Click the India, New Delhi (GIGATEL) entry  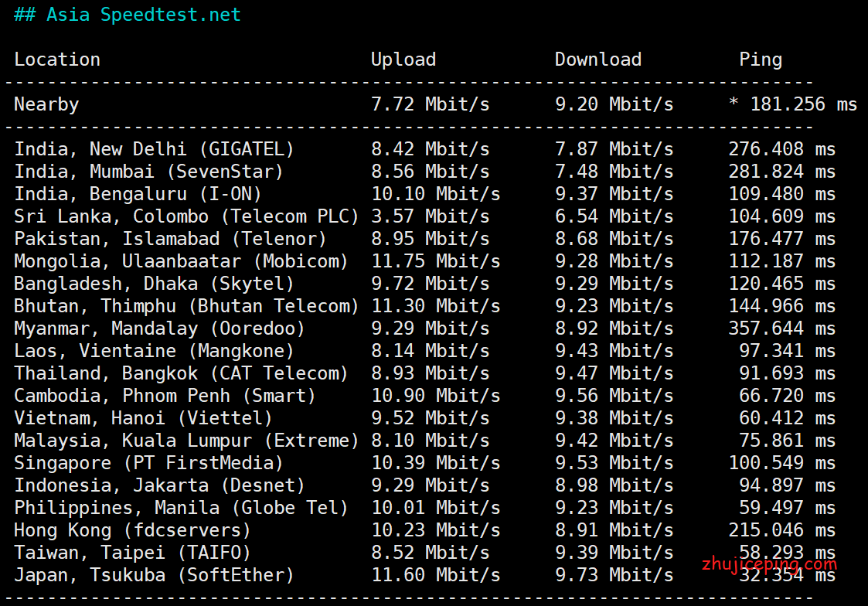(154, 149)
